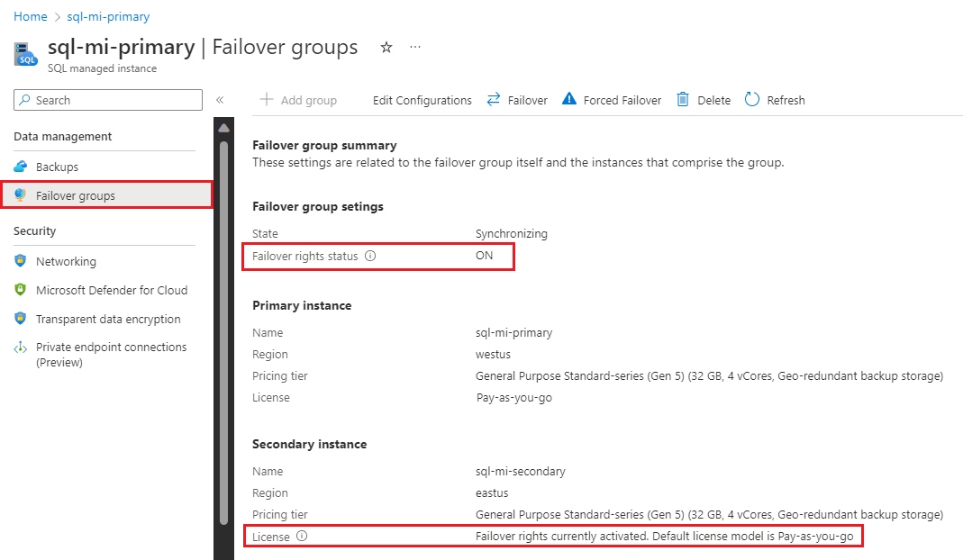The width and height of the screenshot is (963, 560).
Task: Show Failover rights status info tooltip
Action: 370,257
